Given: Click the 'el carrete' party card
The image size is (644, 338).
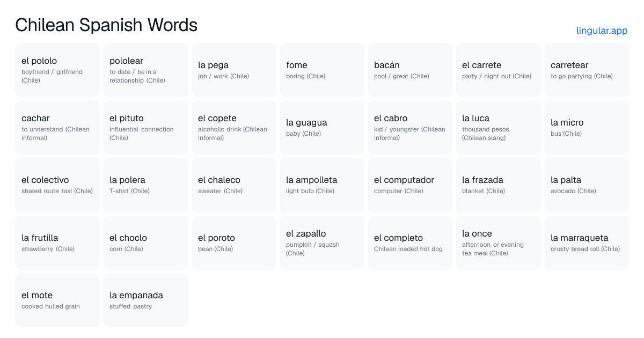Looking at the screenshot, I should [498, 70].
